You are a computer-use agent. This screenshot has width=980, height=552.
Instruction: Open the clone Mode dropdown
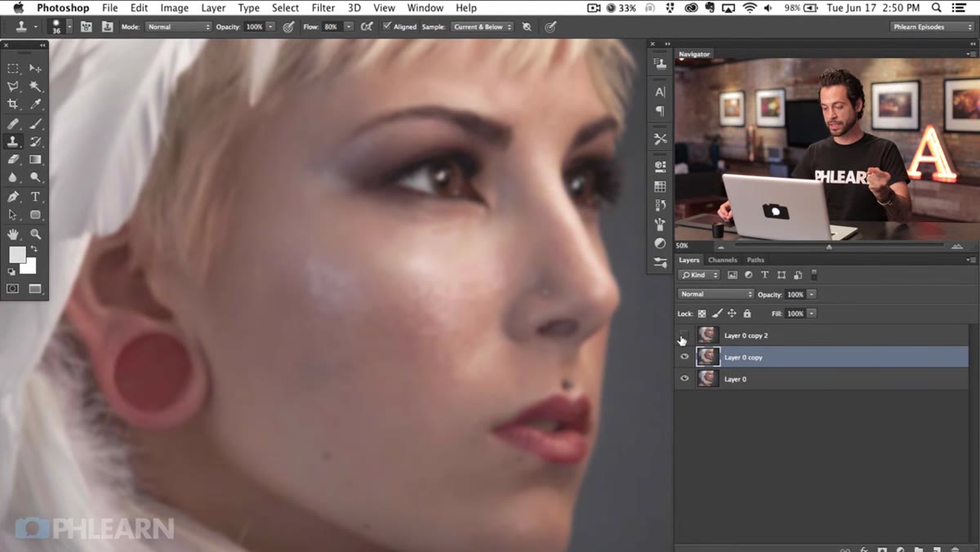pos(178,27)
